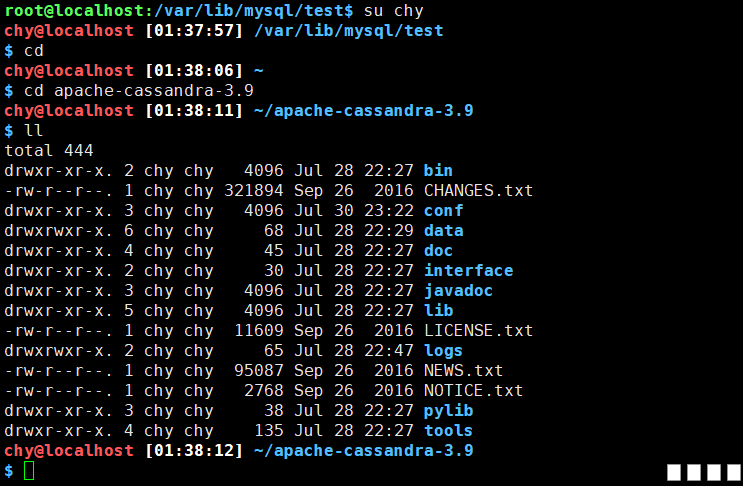Select the logs directory name
This screenshot has height=486, width=743.
tap(443, 351)
